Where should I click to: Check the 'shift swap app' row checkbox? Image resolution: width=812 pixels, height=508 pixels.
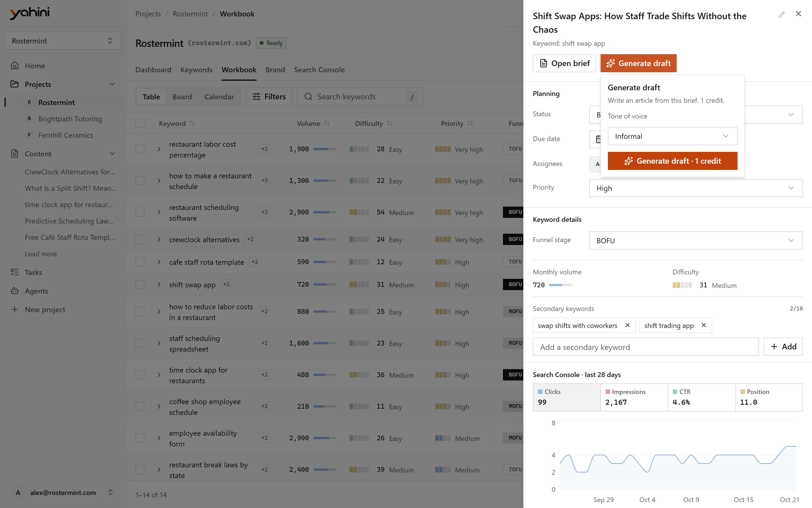point(140,284)
